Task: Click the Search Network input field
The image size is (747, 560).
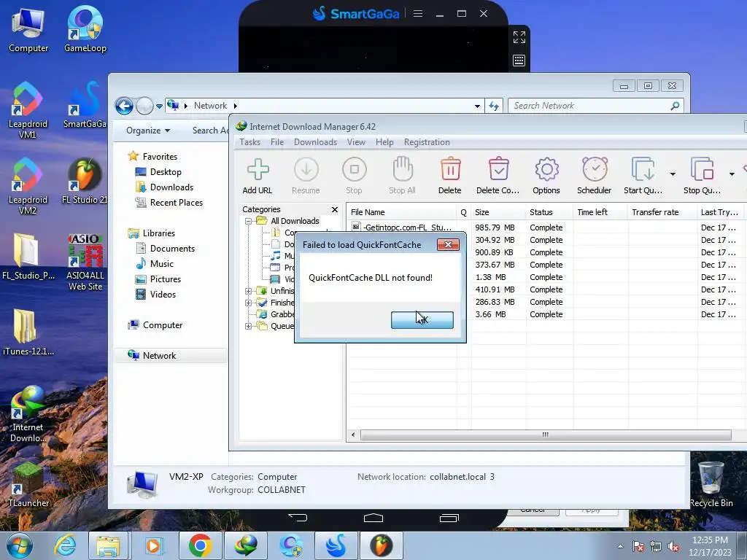Action: coord(596,106)
